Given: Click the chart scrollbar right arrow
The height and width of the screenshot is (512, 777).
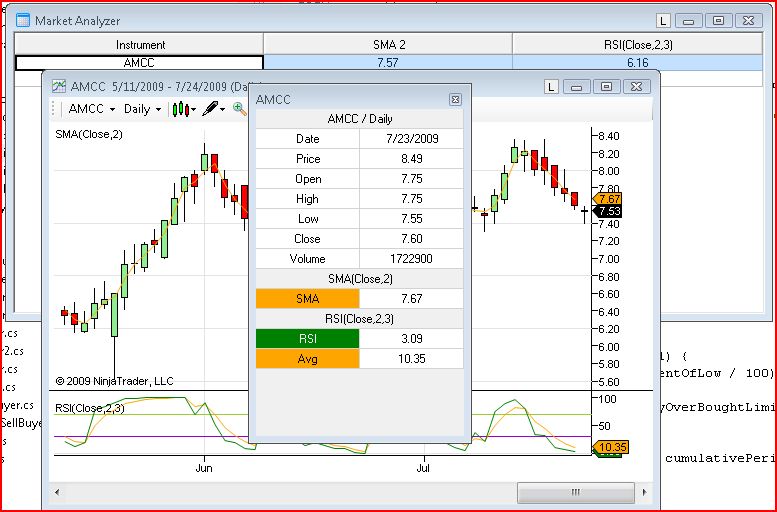Looking at the screenshot, I should click(x=644, y=492).
